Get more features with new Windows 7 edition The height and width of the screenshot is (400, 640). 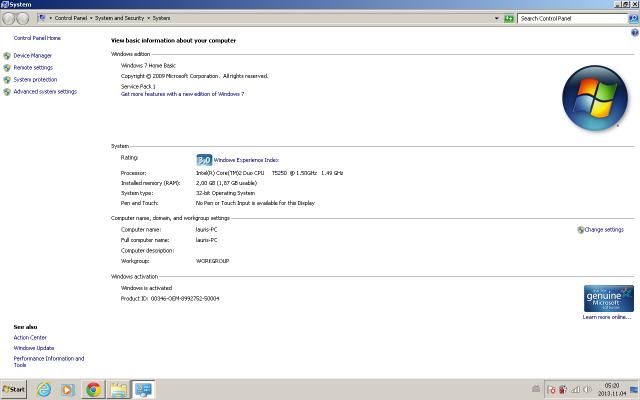coord(182,94)
